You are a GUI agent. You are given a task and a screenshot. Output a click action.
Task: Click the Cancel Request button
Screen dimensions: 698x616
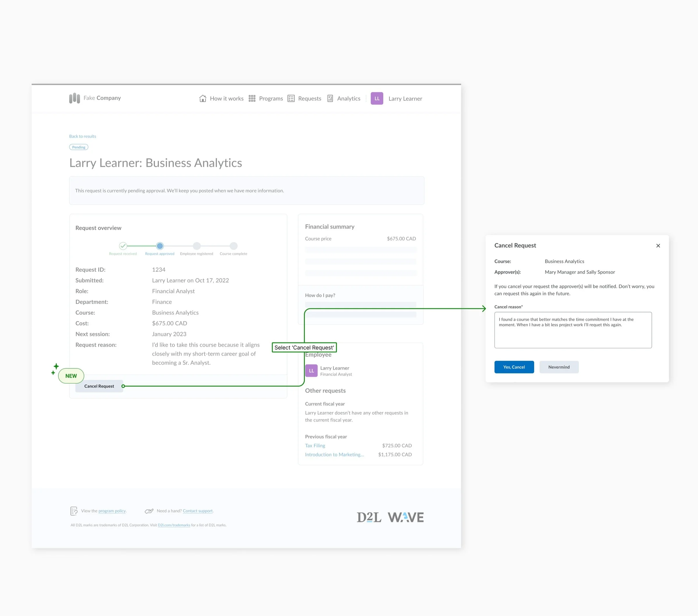click(x=99, y=386)
